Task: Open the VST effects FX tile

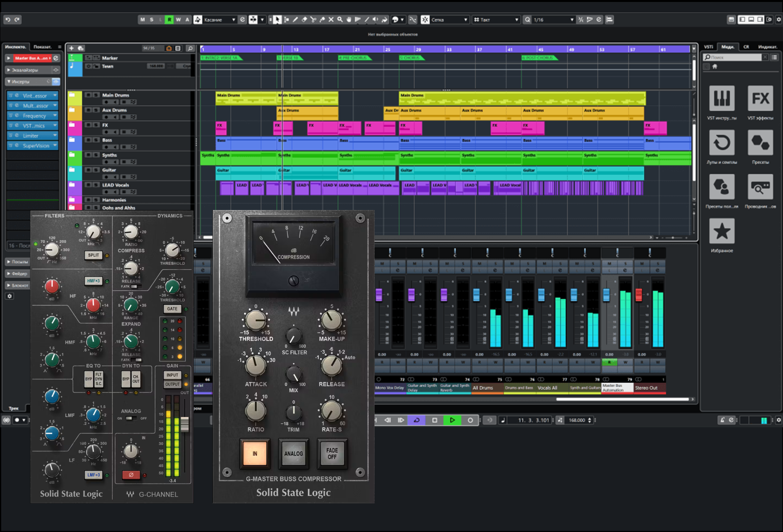Action: coord(760,99)
